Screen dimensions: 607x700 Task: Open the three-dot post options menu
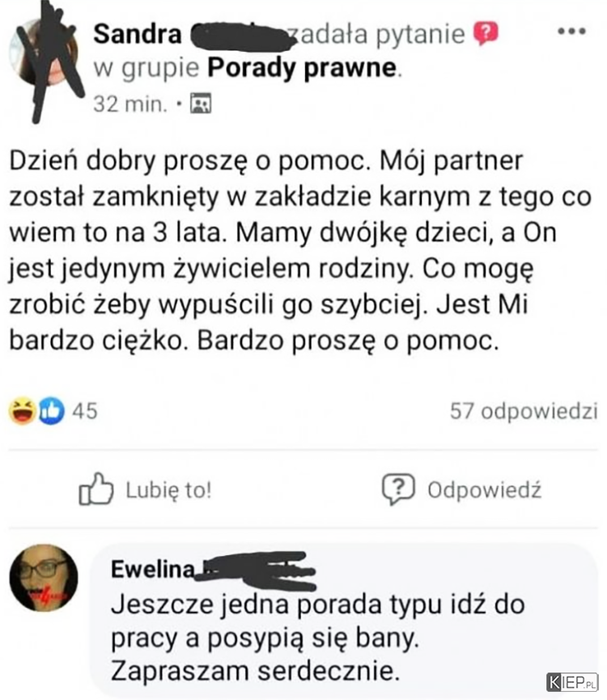pos(571,32)
